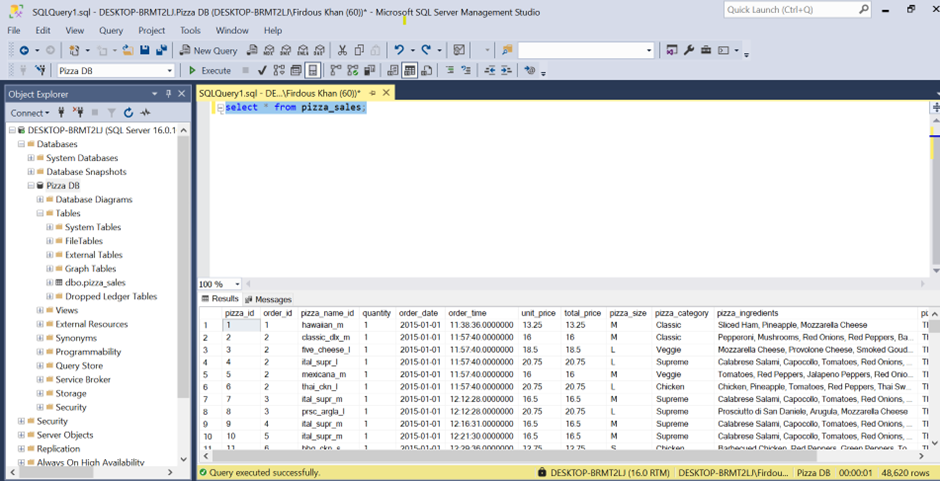The width and height of the screenshot is (940, 481).
Task: Switch to the Messages tab
Action: click(269, 299)
